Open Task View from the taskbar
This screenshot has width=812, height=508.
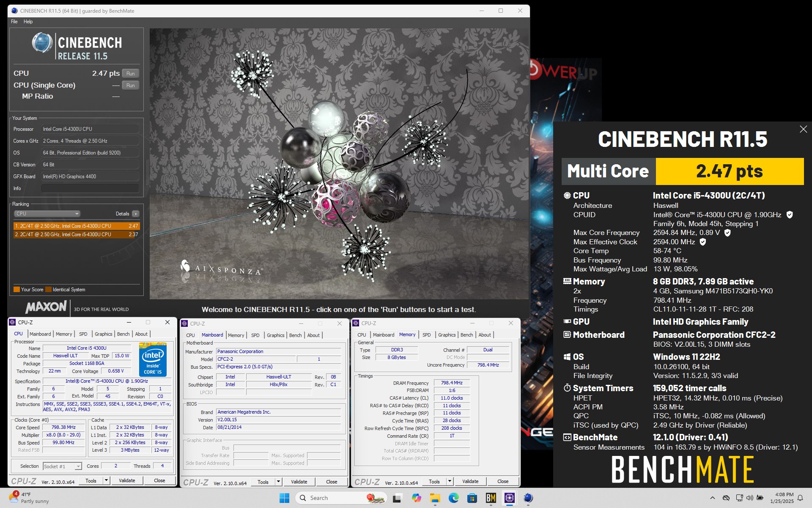coord(397,498)
